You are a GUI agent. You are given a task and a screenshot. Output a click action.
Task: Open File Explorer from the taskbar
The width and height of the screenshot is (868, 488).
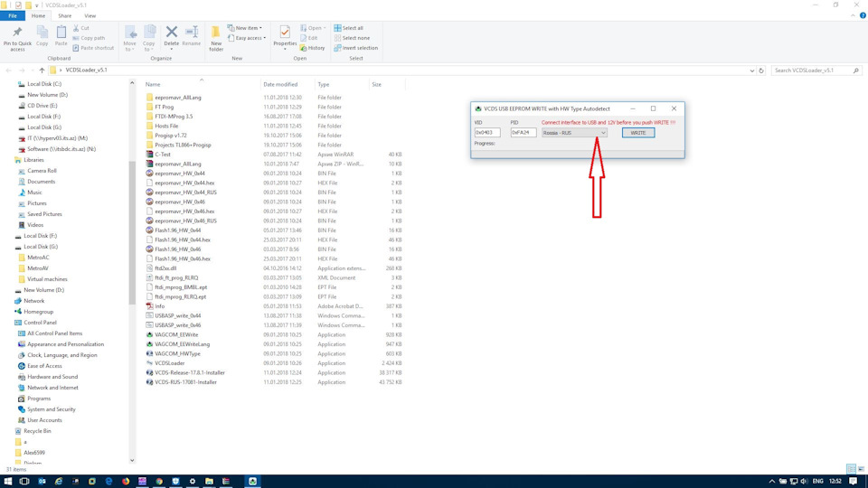tap(209, 482)
